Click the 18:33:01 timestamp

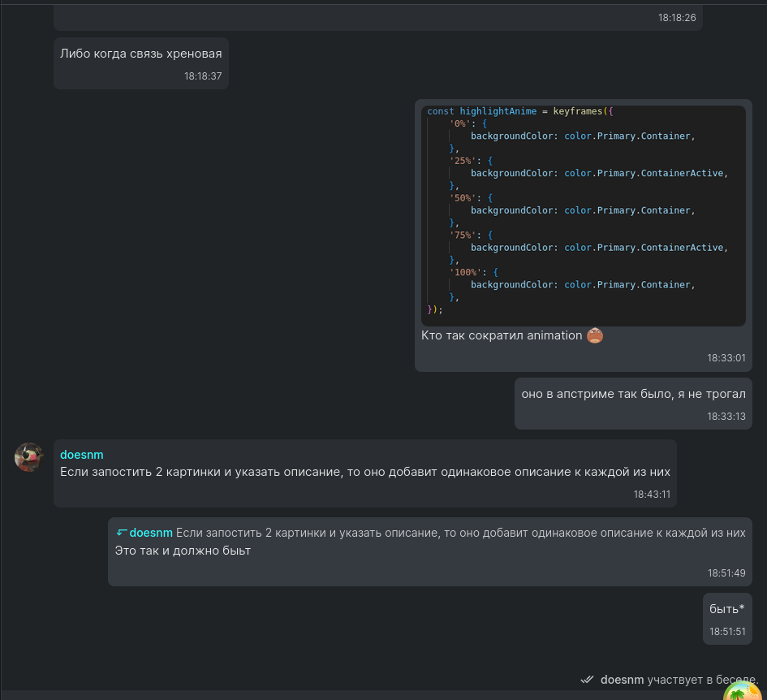click(726, 357)
